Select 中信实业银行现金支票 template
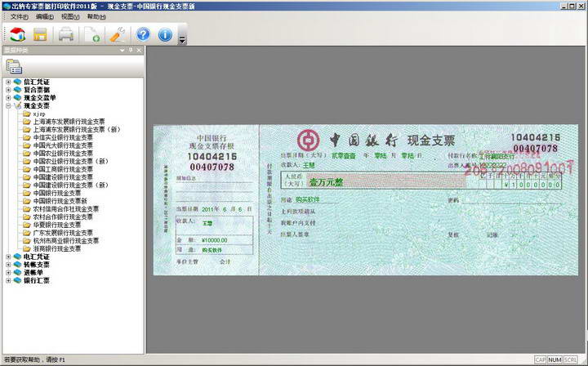 pyautogui.click(x=63, y=137)
